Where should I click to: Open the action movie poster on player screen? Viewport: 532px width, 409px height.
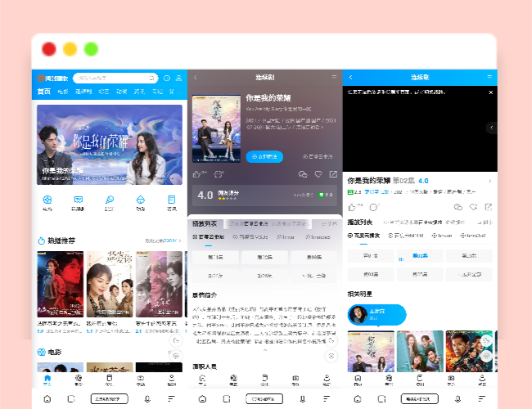point(469,352)
